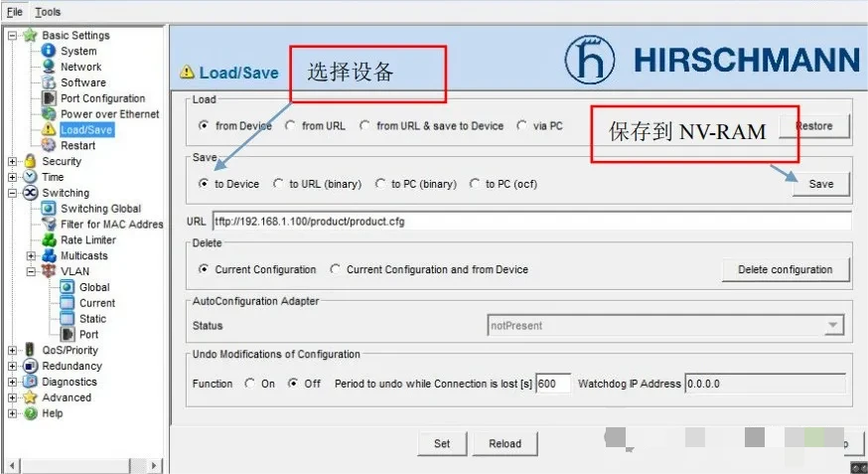Click the System info icon
Screen dimensions: 868x474
click(x=49, y=51)
